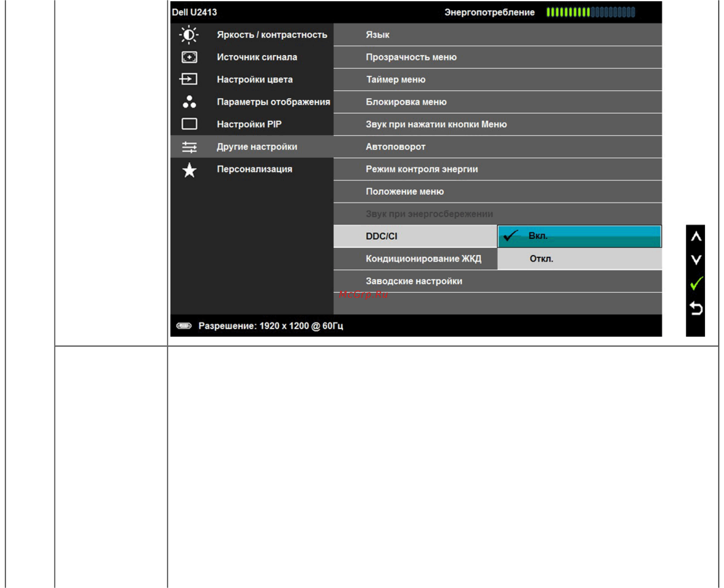Click the Разрешение: 1920 x 1200 @ 60Гц text
The image size is (724, 588).
tap(271, 326)
